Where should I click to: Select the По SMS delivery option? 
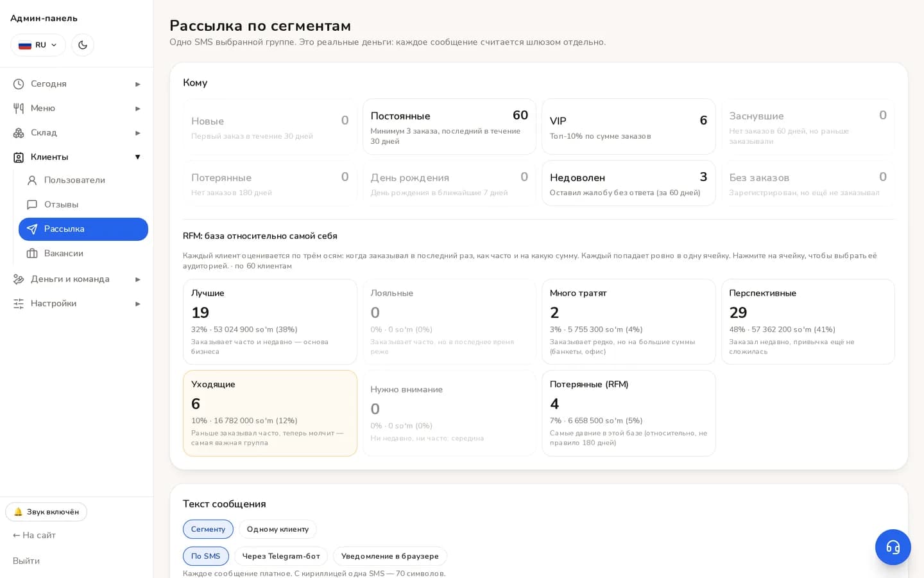(x=206, y=556)
